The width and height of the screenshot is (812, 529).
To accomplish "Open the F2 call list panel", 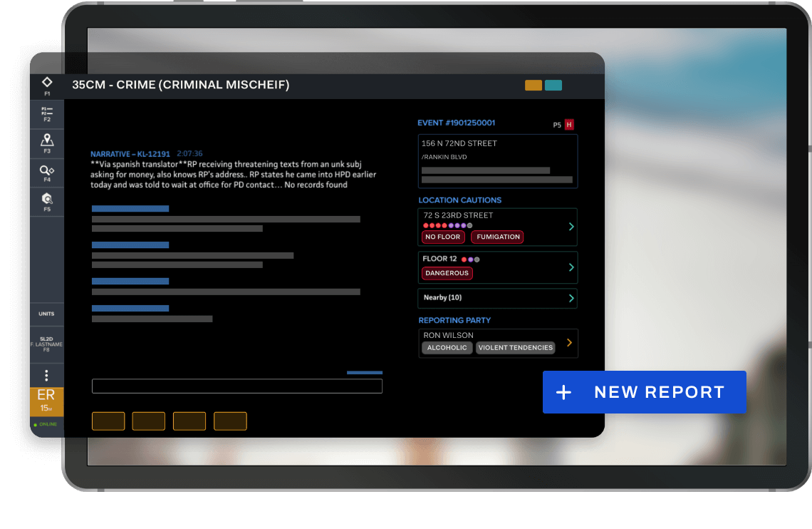I will (x=47, y=114).
